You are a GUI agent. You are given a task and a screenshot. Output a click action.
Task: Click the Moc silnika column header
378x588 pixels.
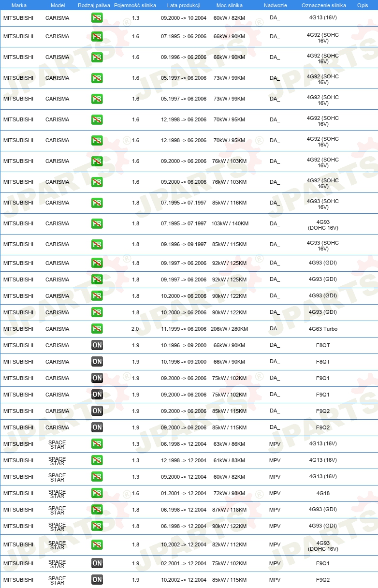230,6
